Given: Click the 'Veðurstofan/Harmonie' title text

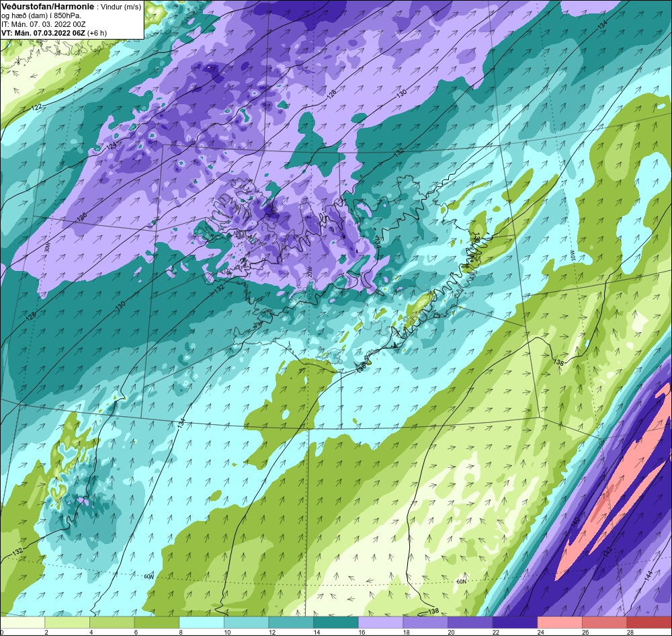Looking at the screenshot, I should tap(47, 7).
